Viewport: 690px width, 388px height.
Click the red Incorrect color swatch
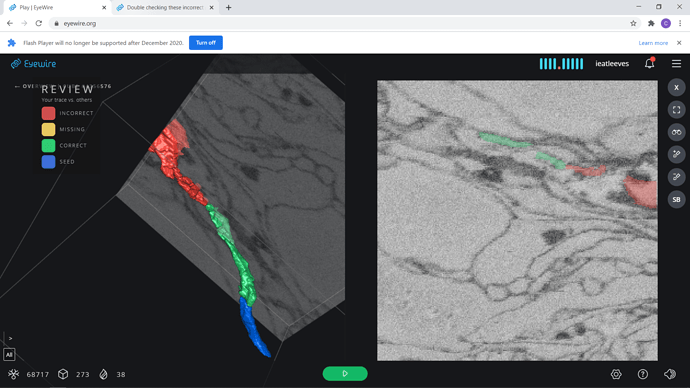48,113
